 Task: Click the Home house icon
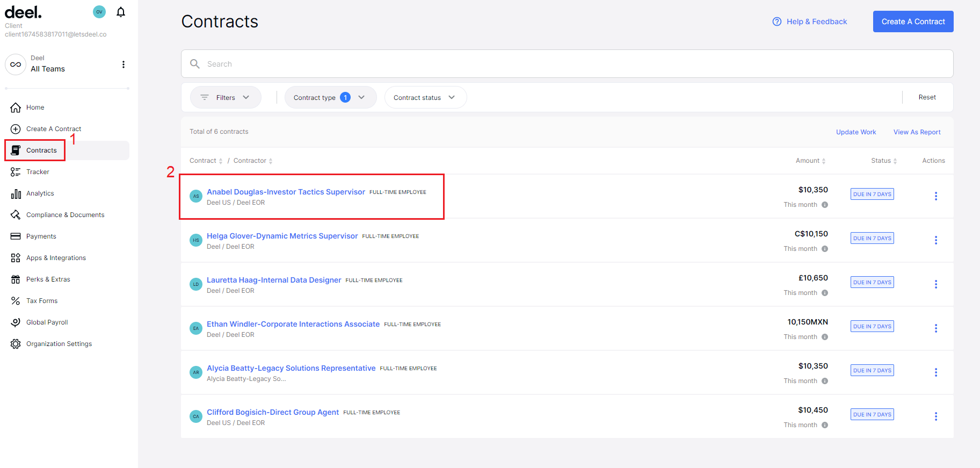[x=16, y=107]
